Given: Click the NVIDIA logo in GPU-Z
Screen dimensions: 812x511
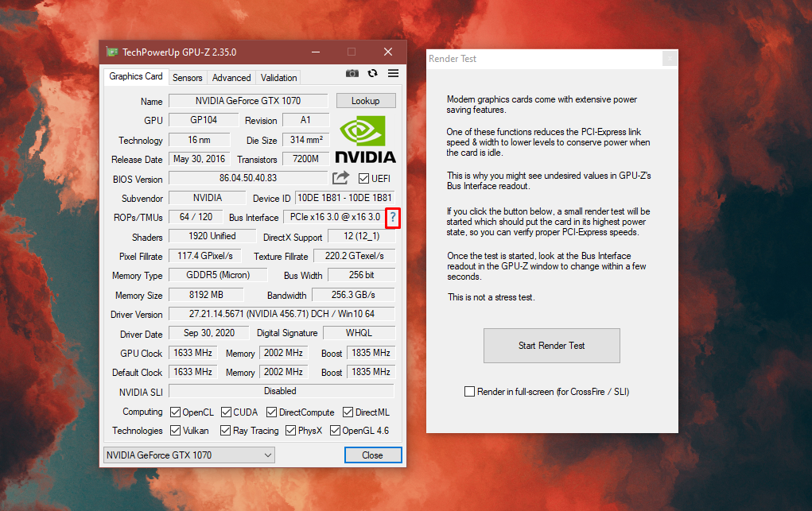Looking at the screenshot, I should coord(365,139).
